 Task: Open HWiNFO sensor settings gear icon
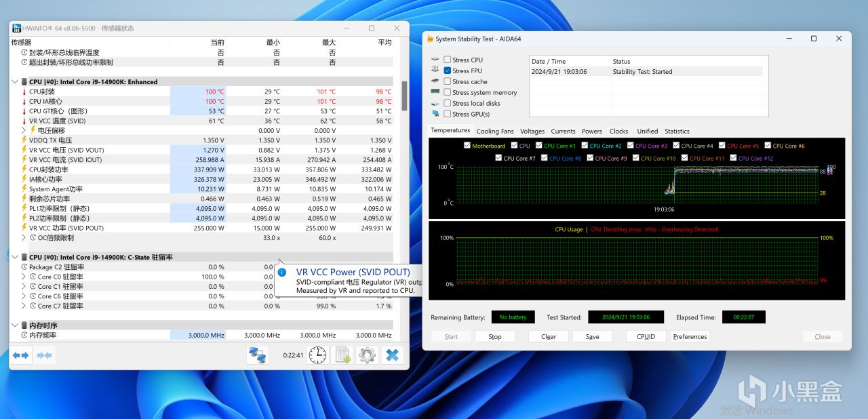[x=367, y=355]
